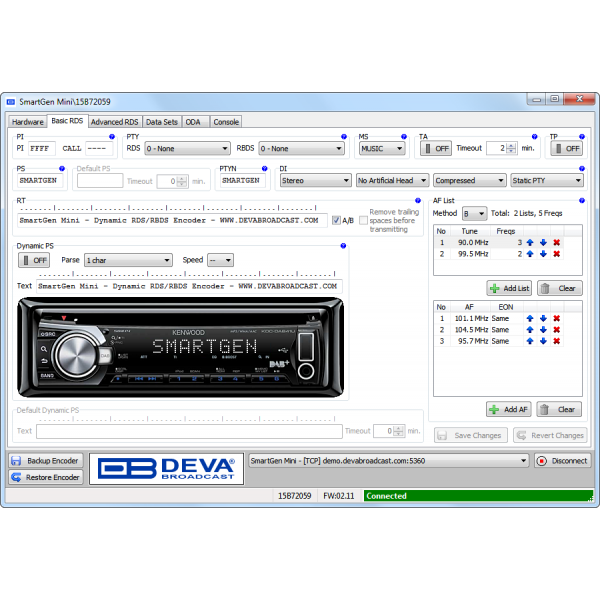
Task: Open the Compressed dropdown
Action: (x=470, y=180)
